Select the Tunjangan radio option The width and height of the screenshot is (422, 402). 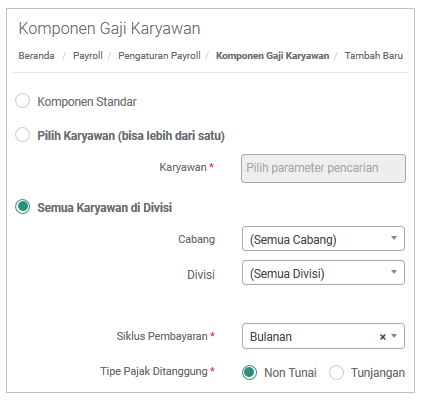coord(336,372)
